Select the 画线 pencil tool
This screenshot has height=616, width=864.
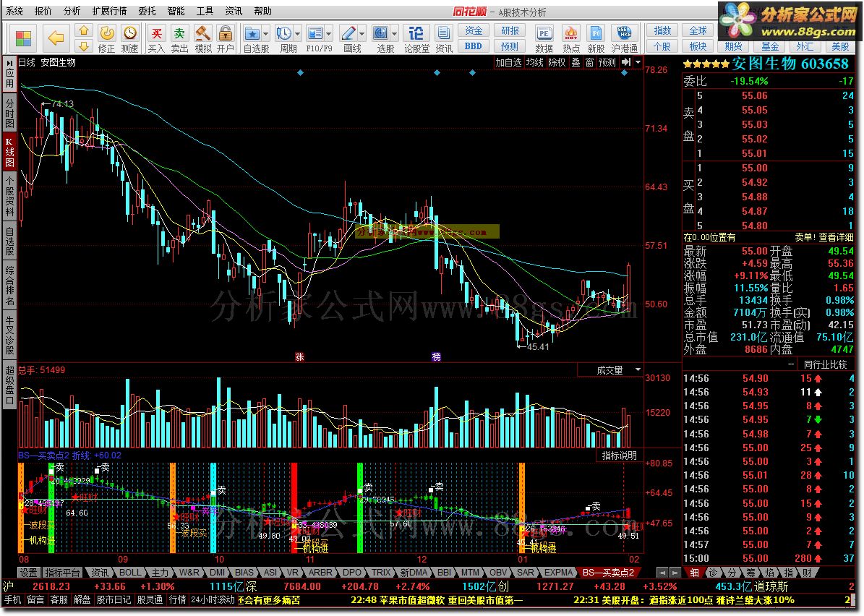348,33
